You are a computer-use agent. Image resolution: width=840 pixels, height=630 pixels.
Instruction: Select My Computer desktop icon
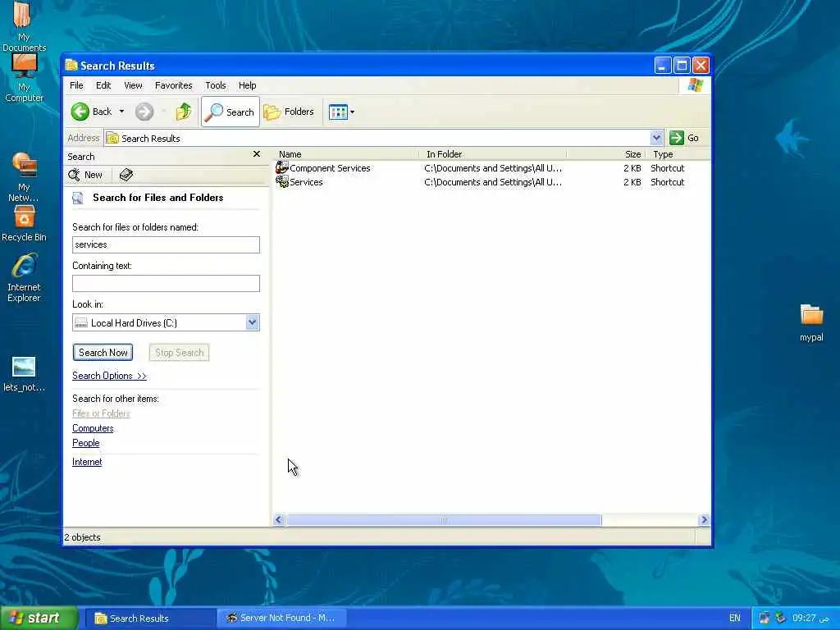click(x=24, y=78)
